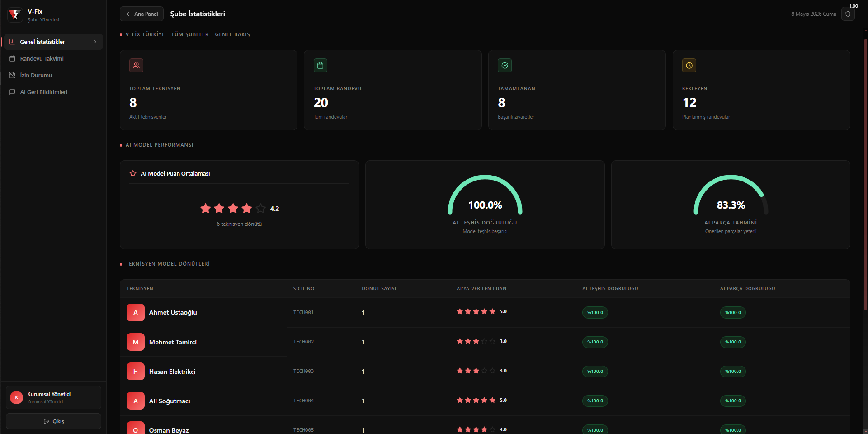The width and height of the screenshot is (868, 434).
Task: Click the chat bubble icon beside AI Geri Bildirimleri
Action: coord(12,92)
